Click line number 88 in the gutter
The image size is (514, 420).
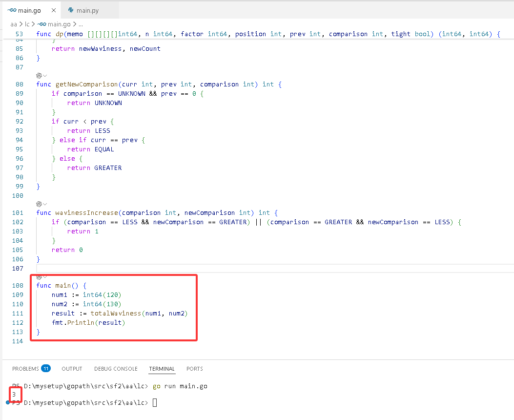point(20,84)
